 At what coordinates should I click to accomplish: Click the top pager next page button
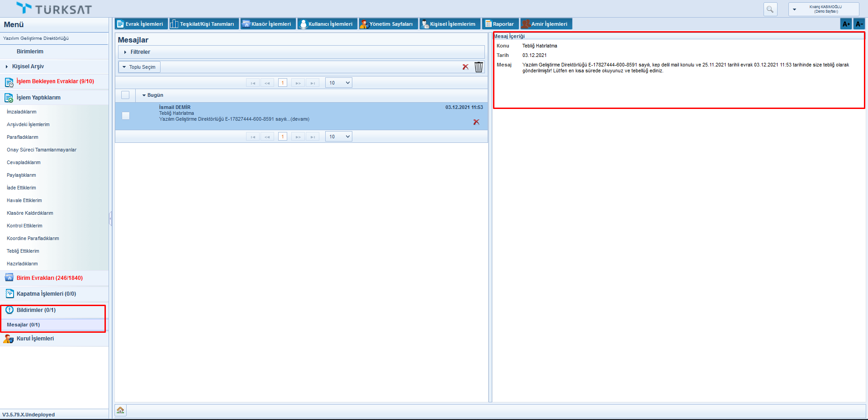coord(298,83)
